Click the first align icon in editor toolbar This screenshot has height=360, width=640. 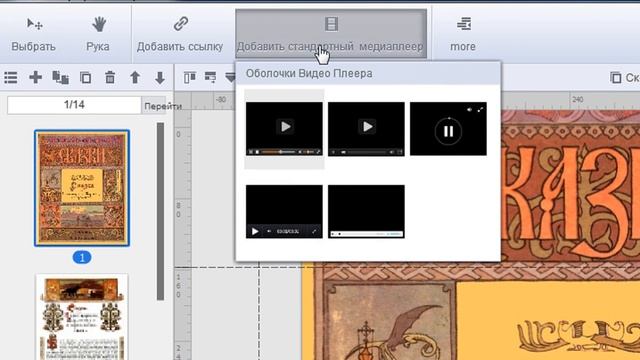pyautogui.click(x=190, y=77)
